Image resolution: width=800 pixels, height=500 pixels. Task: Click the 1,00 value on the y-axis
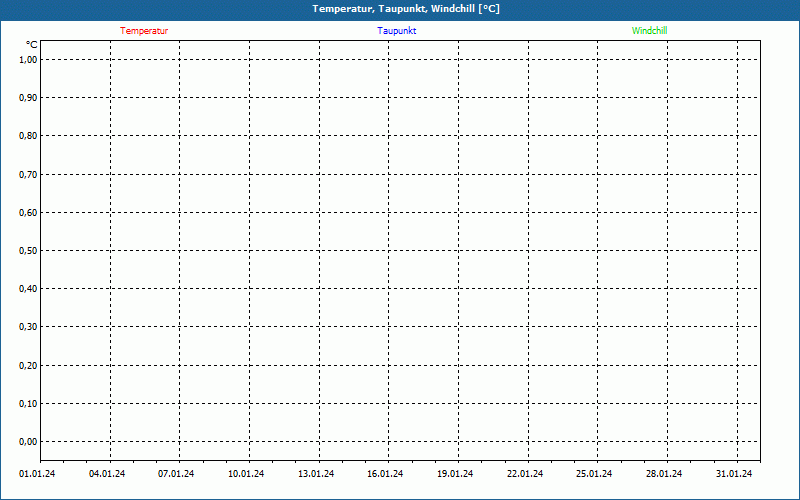point(28,59)
